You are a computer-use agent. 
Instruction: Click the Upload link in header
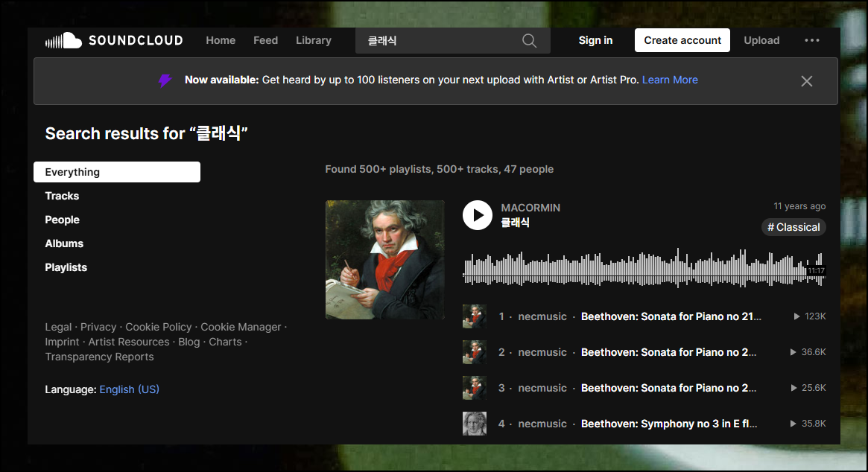click(x=761, y=40)
